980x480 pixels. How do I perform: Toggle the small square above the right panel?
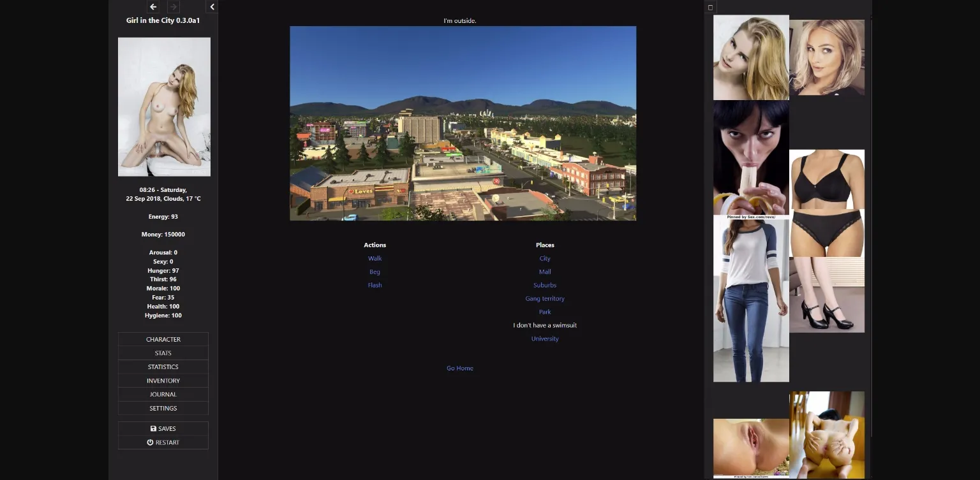[x=710, y=8]
